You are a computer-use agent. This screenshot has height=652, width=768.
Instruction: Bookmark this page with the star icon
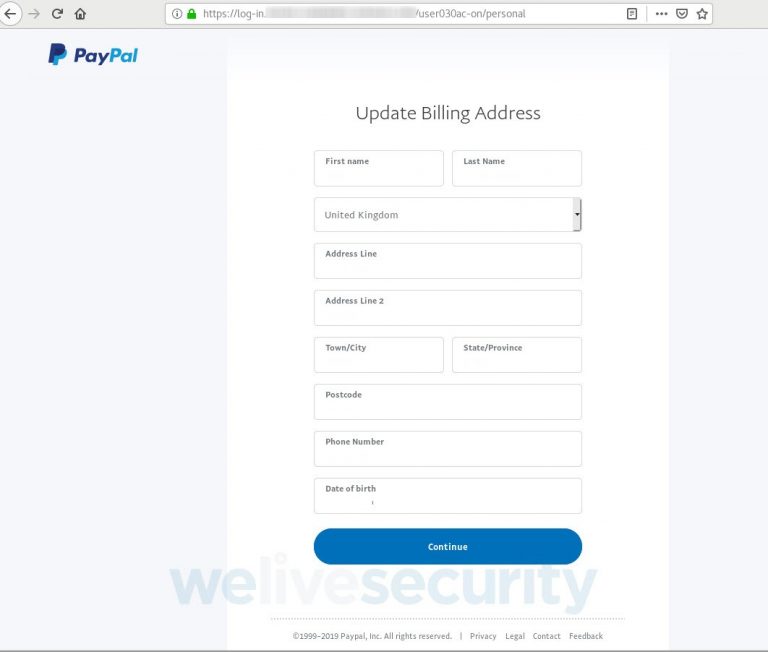[x=702, y=14]
